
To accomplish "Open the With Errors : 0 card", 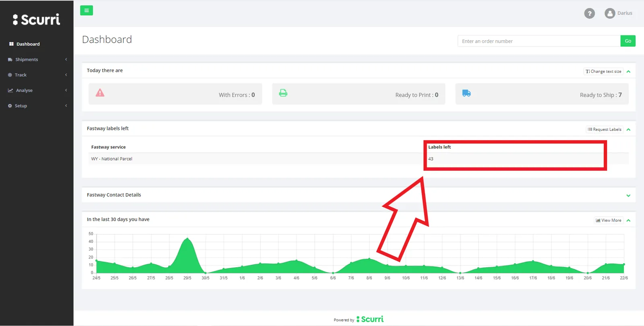I will 175,94.
